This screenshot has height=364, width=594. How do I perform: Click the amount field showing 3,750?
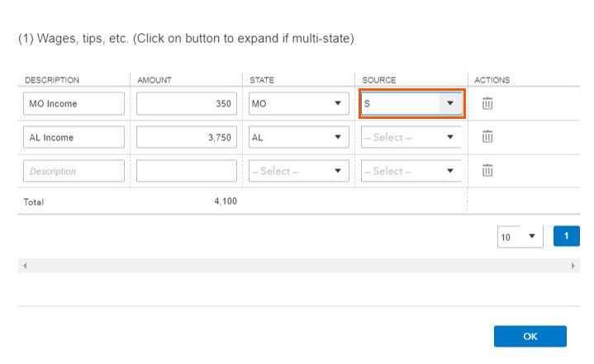187,137
